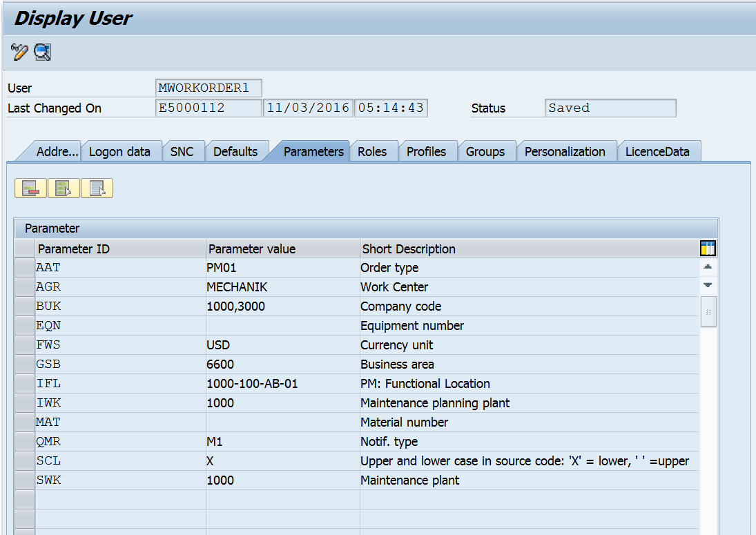The width and height of the screenshot is (756, 535).
Task: Click the magnifier icon in the toolbar
Action: (43, 52)
